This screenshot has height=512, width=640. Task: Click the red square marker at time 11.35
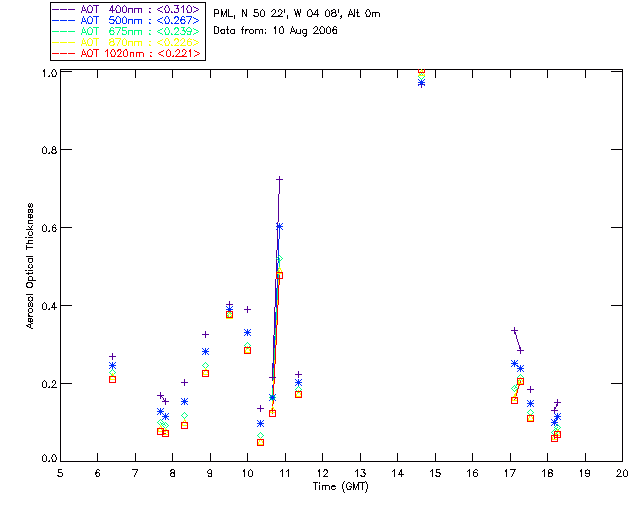[298, 394]
